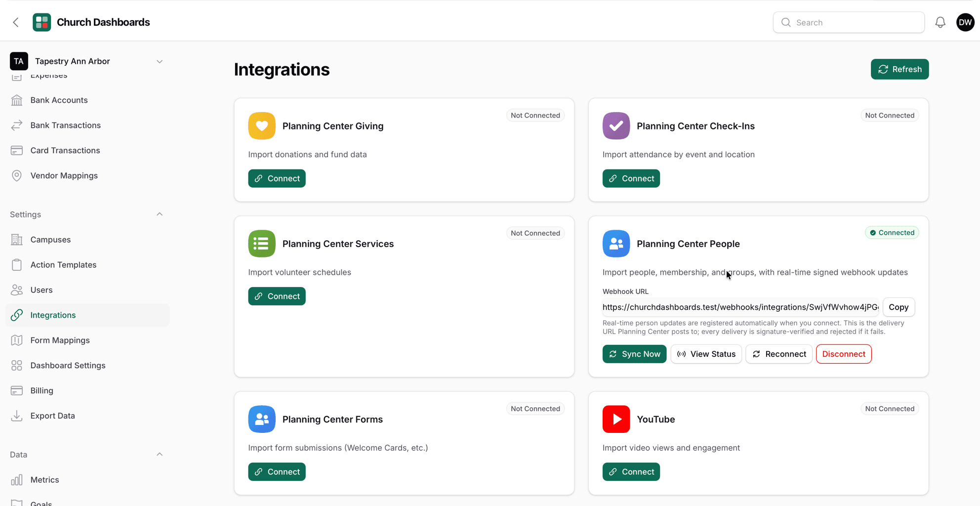The width and height of the screenshot is (980, 506).
Task: Click the Bank Accounts building icon
Action: coord(17,100)
